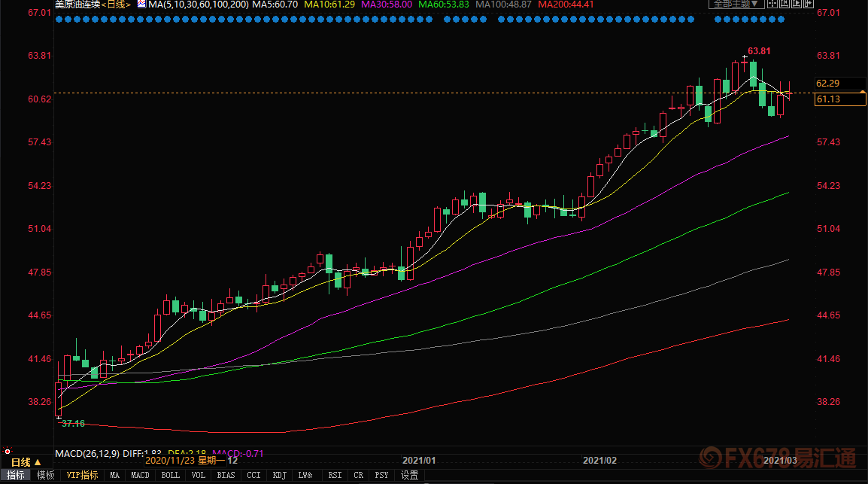Click the 2021/03 time axis label

[780, 460]
